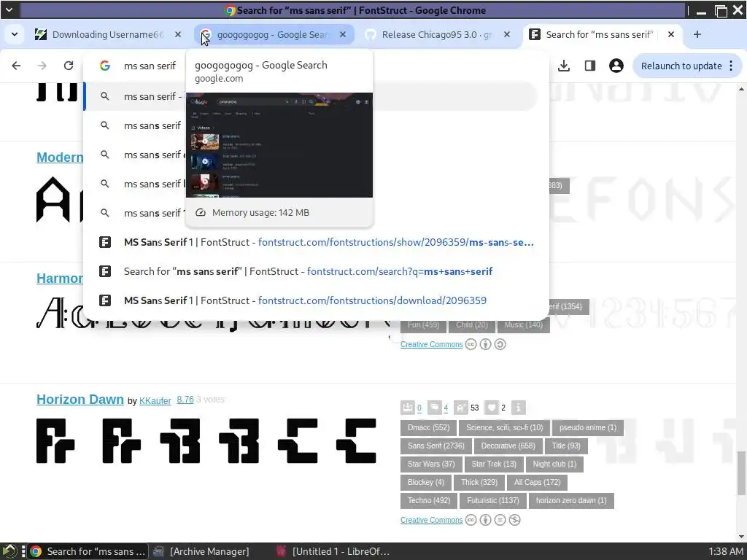Open Archive Manager from the taskbar
This screenshot has height=560, width=747.
point(203,551)
